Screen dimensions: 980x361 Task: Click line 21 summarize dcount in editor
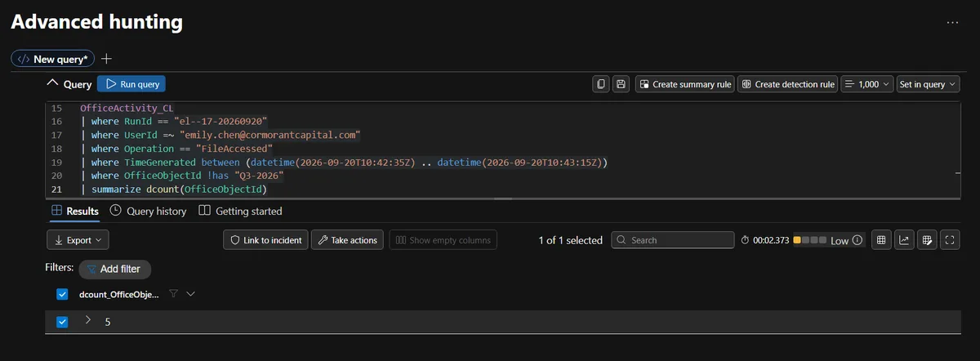[x=173, y=190]
